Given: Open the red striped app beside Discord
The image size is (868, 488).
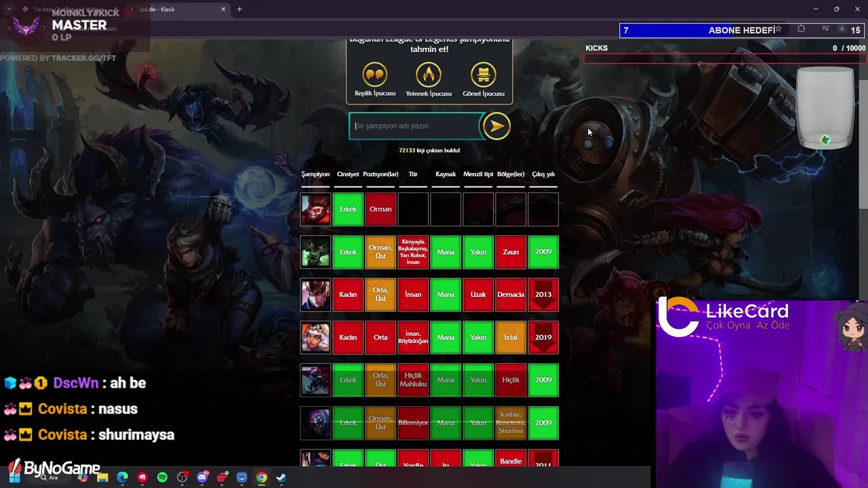Looking at the screenshot, I should [222, 477].
